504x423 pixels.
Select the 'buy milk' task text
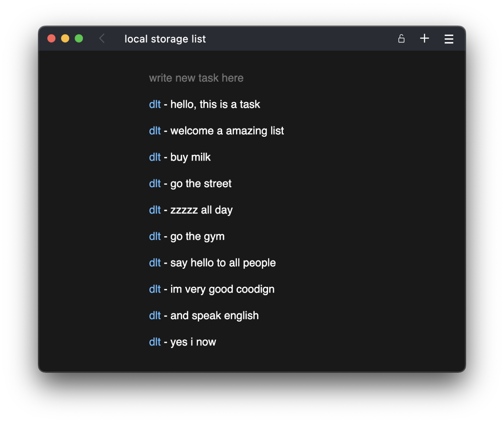click(191, 157)
